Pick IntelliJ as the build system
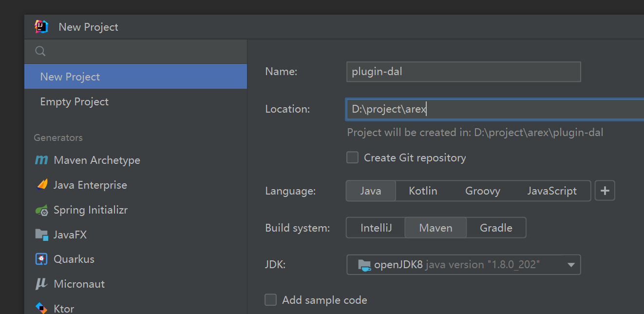The width and height of the screenshot is (644, 314). (x=376, y=228)
